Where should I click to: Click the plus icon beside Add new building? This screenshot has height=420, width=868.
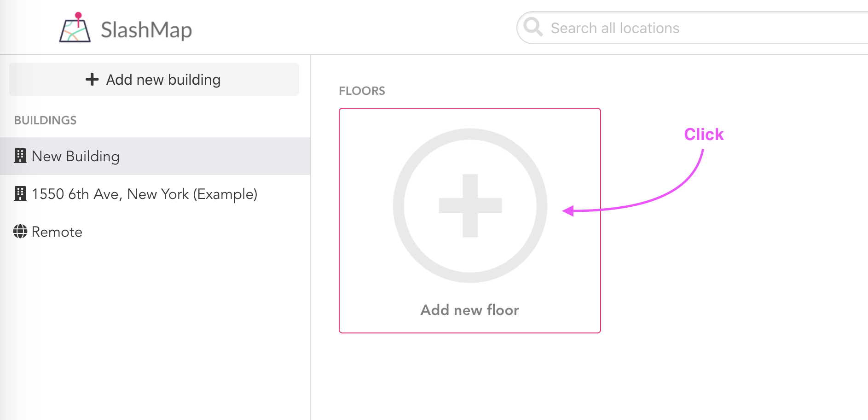click(x=92, y=79)
